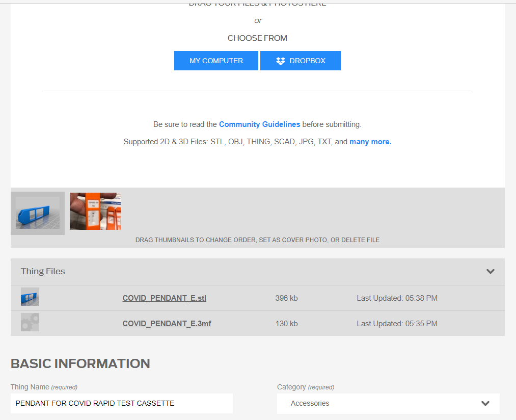Click the Thing Files header title
The width and height of the screenshot is (516, 420).
[x=43, y=271]
